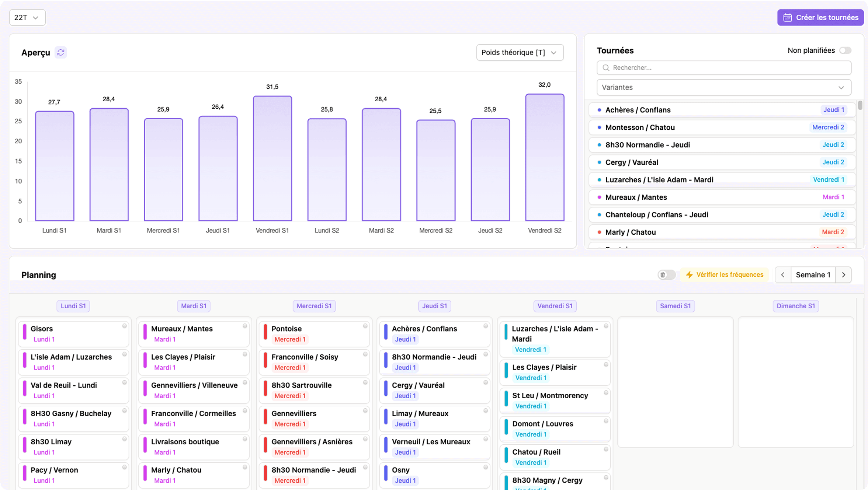Click the circle icon on the Mureaux / Mantes card
This screenshot has height=490, width=868.
pos(245,326)
